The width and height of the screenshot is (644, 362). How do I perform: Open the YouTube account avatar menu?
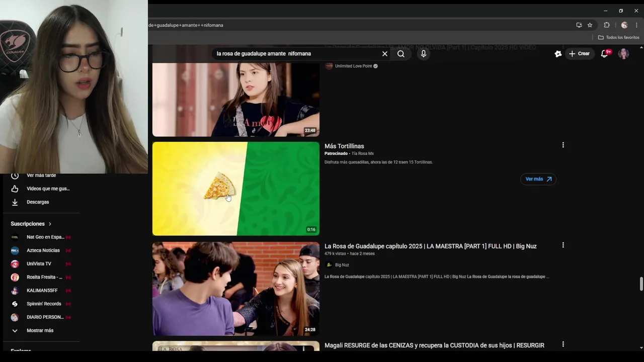tap(624, 54)
